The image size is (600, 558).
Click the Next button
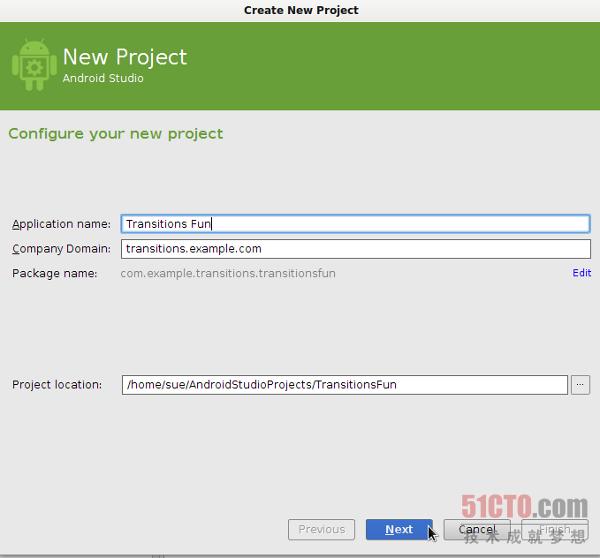pyautogui.click(x=399, y=529)
